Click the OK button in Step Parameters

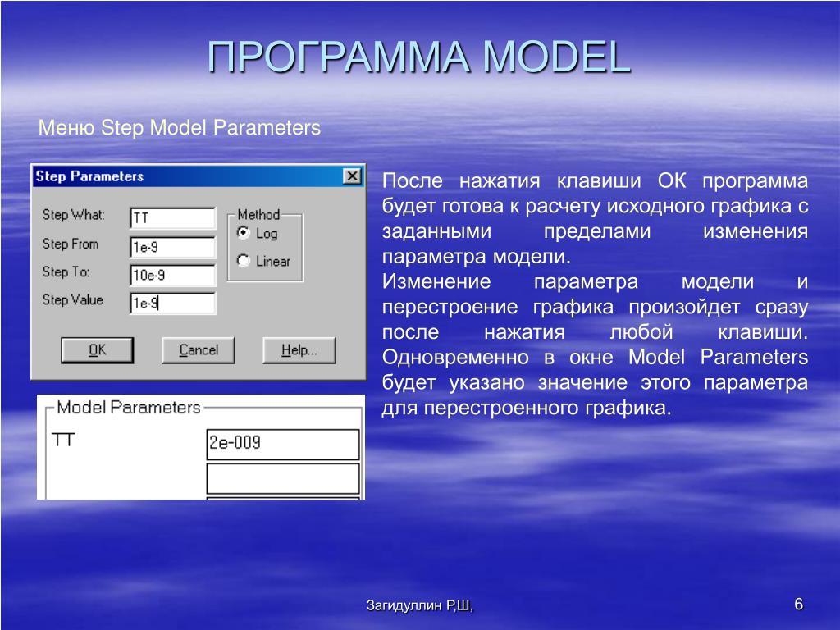97,350
